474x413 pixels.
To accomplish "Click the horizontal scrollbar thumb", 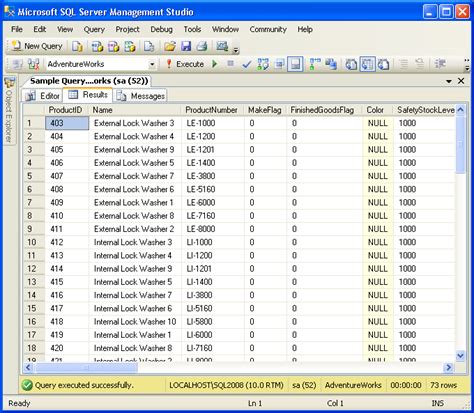I will pos(86,367).
